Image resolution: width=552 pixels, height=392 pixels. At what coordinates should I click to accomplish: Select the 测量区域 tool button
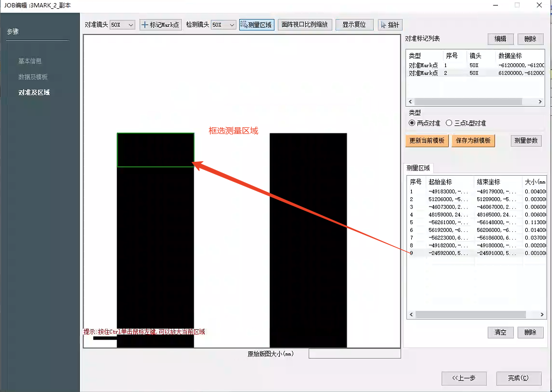pyautogui.click(x=256, y=25)
